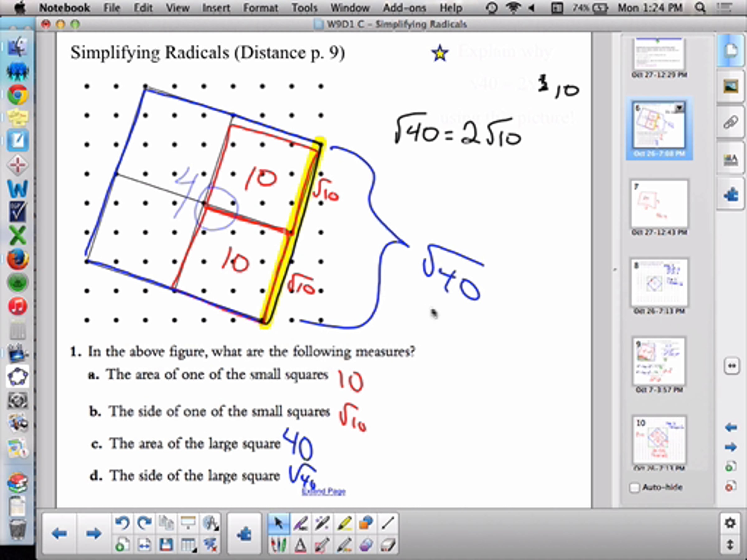Go to the next page arrow
Image resolution: width=747 pixels, height=560 pixels.
click(x=93, y=534)
